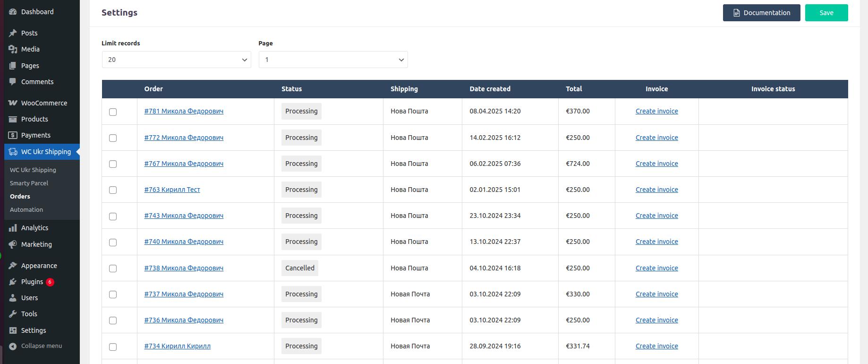Image resolution: width=868 pixels, height=364 pixels.
Task: Click the Analytics bar chart icon
Action: [13, 228]
